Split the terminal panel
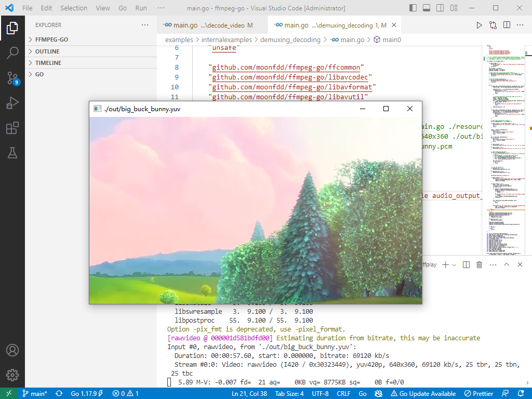 466,264
